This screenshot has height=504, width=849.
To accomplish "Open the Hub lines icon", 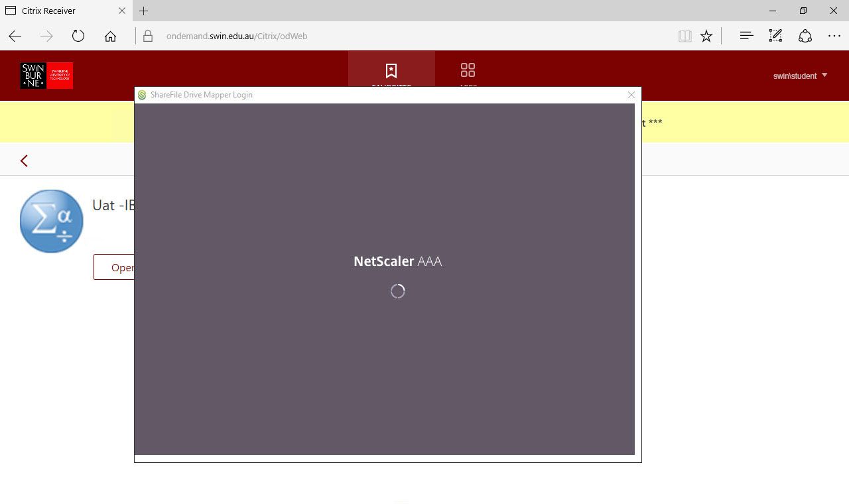I will pos(746,36).
